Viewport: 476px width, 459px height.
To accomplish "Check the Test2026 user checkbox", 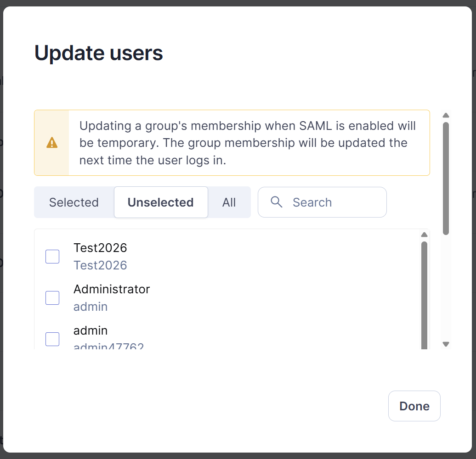I will (x=52, y=257).
